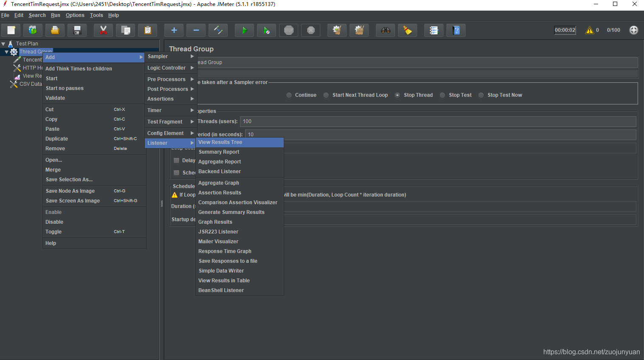Start the test with the green play icon

244,30
